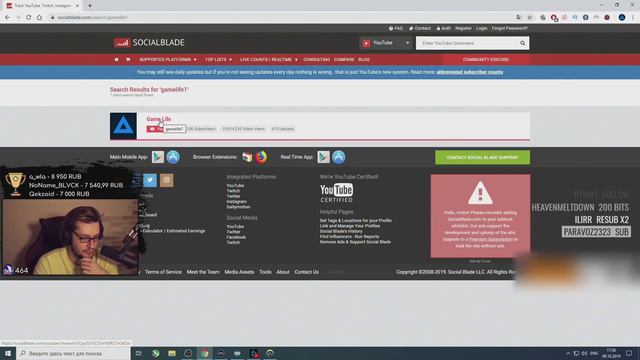Reload the page with the refresh icon
This screenshot has width=640, height=360.
[x=29, y=18]
